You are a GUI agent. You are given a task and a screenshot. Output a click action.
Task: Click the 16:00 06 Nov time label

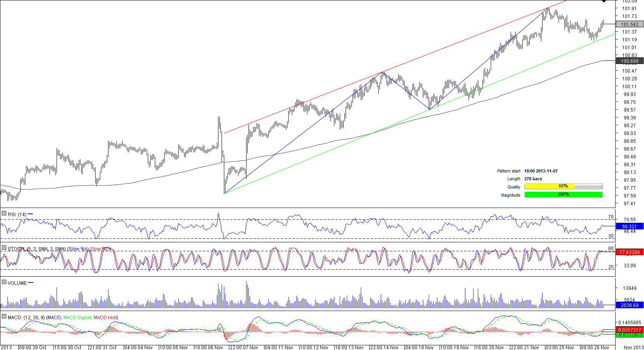209,347
